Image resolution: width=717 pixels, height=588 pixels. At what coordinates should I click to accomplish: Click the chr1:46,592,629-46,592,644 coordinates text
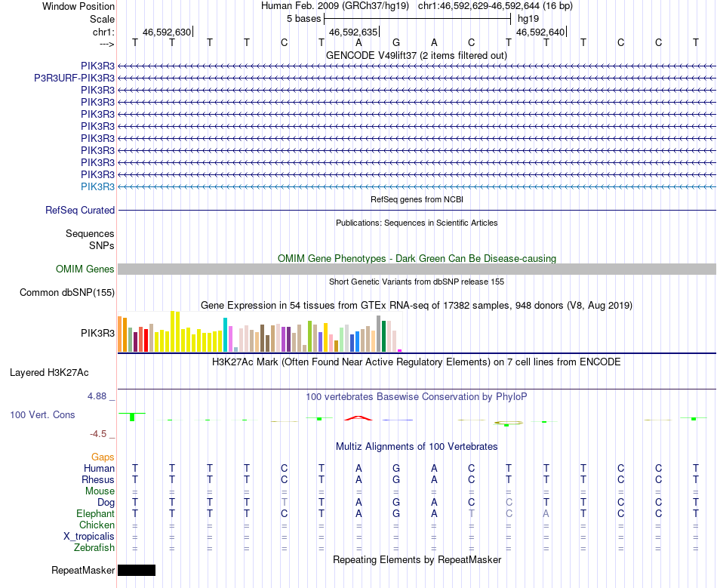[x=495, y=6]
